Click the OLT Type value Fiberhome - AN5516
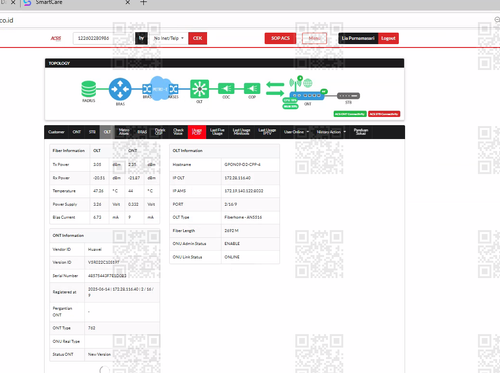The height and width of the screenshot is (373, 500). click(x=243, y=217)
